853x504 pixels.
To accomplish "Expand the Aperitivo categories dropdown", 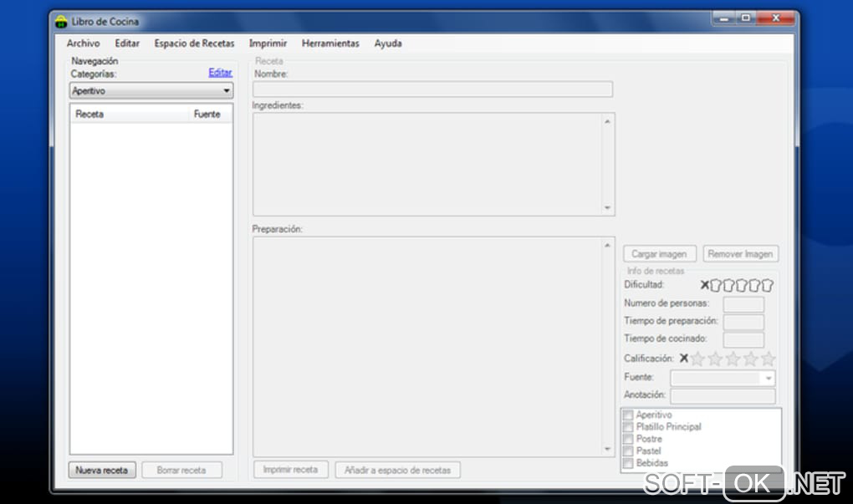I will click(151, 91).
